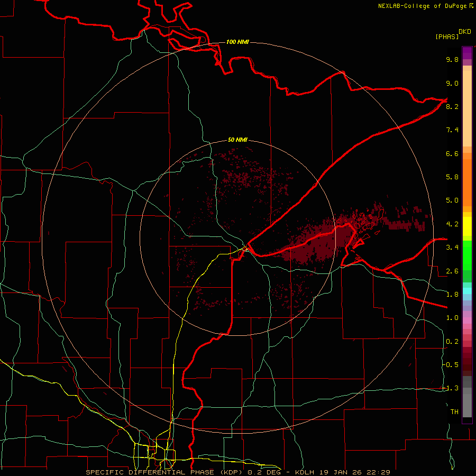Click the 4.2 legend value
This screenshot has width=476, height=476.
tap(452, 224)
